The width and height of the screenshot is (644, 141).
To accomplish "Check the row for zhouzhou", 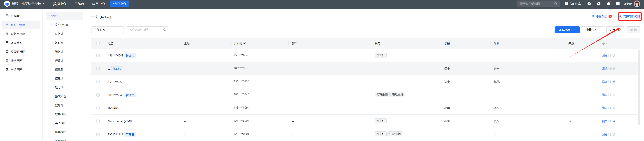I will (x=98, y=108).
